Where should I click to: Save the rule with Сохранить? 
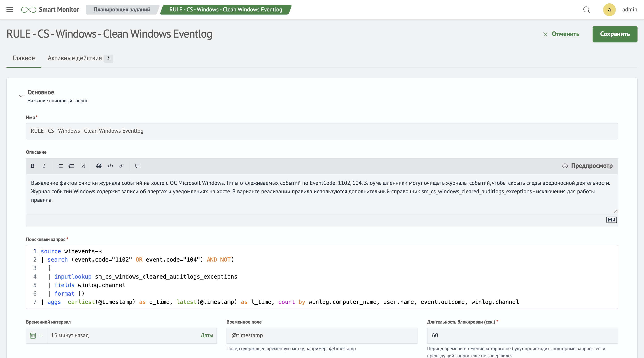click(614, 34)
